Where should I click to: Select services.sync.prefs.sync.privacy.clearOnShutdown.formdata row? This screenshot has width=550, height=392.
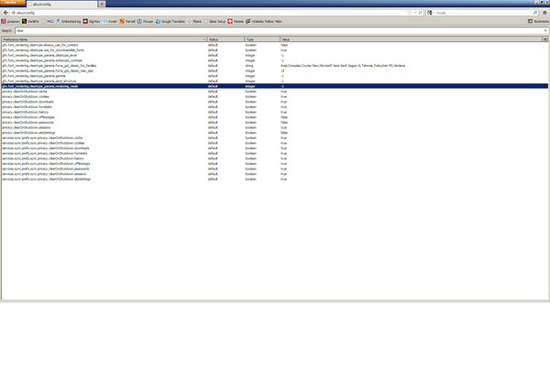275,153
